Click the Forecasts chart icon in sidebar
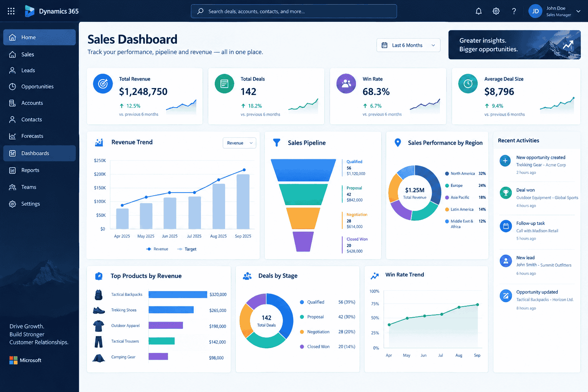The width and height of the screenshot is (588, 392). (x=13, y=136)
